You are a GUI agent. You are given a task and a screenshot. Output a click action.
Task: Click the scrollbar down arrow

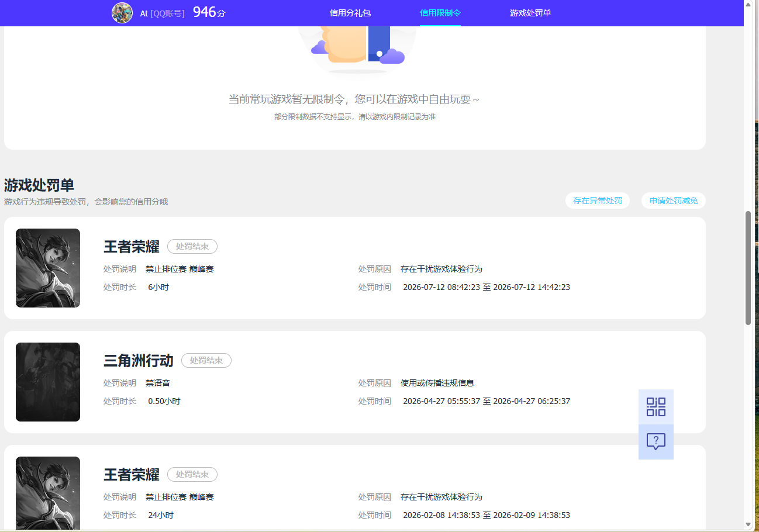tap(748, 524)
